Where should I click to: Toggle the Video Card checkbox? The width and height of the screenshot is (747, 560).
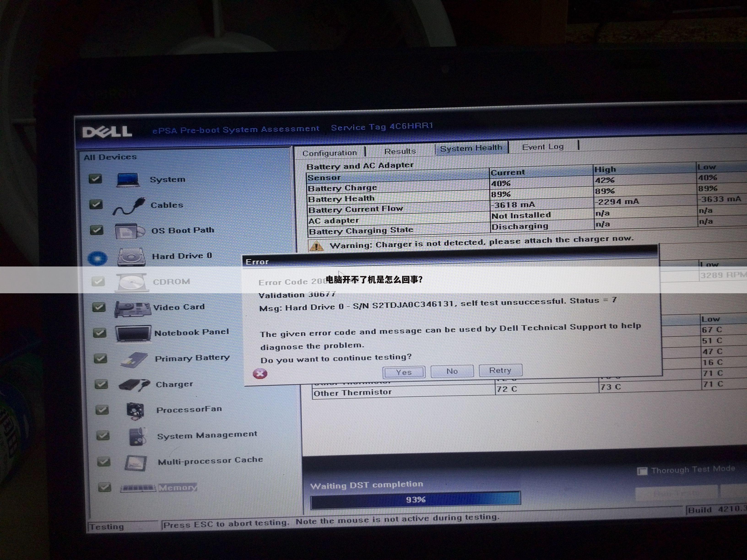tap(99, 307)
